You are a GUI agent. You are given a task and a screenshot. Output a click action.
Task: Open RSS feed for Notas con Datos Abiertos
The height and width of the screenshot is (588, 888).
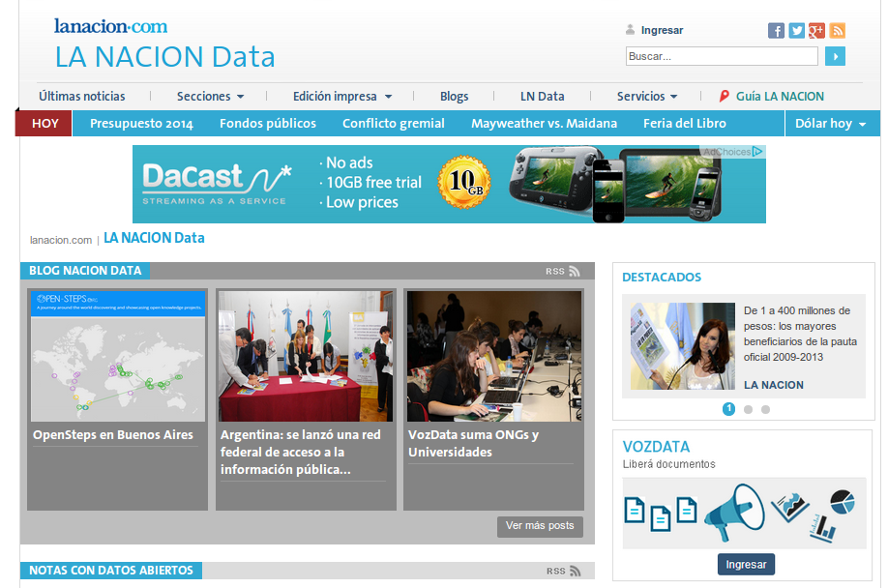pos(564,571)
